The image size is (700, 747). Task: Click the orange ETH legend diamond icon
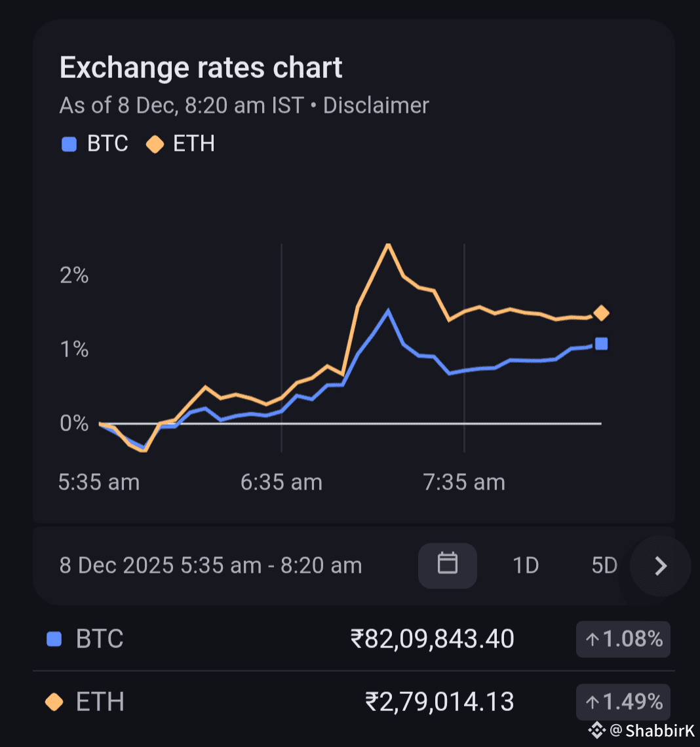[x=155, y=144]
